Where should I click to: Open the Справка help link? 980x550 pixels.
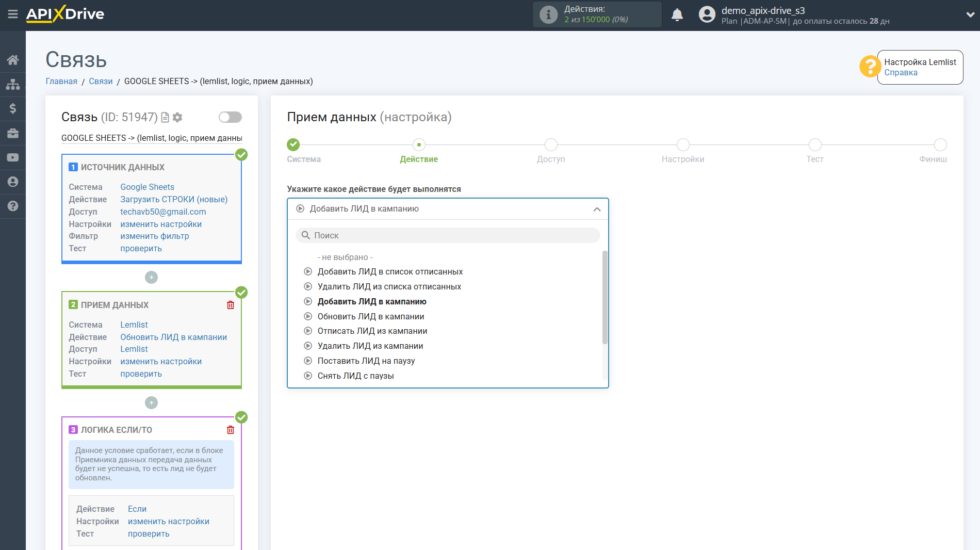901,73
